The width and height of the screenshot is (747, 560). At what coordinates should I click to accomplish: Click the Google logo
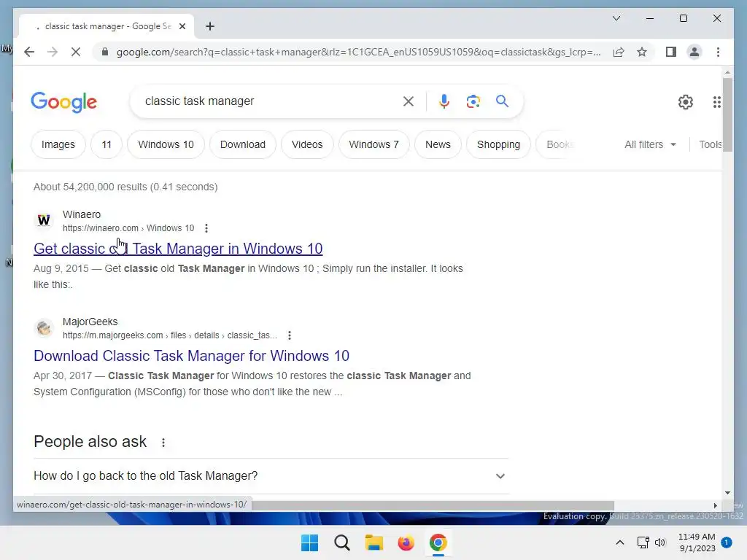[x=64, y=102]
